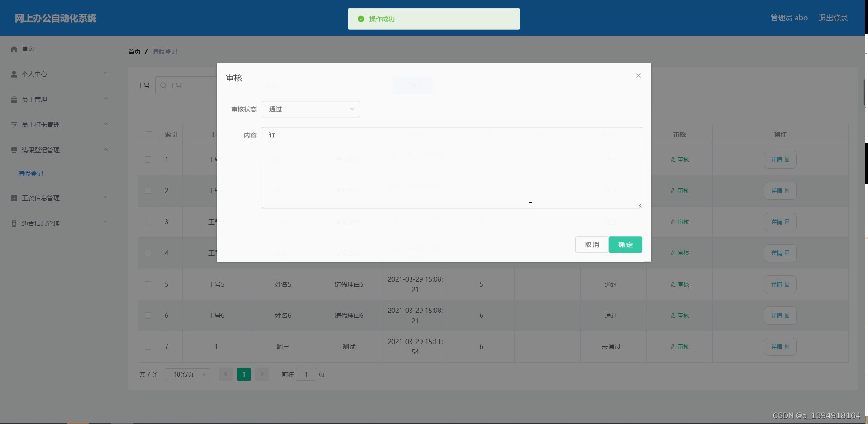This screenshot has width=868, height=424.
Task: Click 审核 edit link in row 6
Action: [x=680, y=316]
